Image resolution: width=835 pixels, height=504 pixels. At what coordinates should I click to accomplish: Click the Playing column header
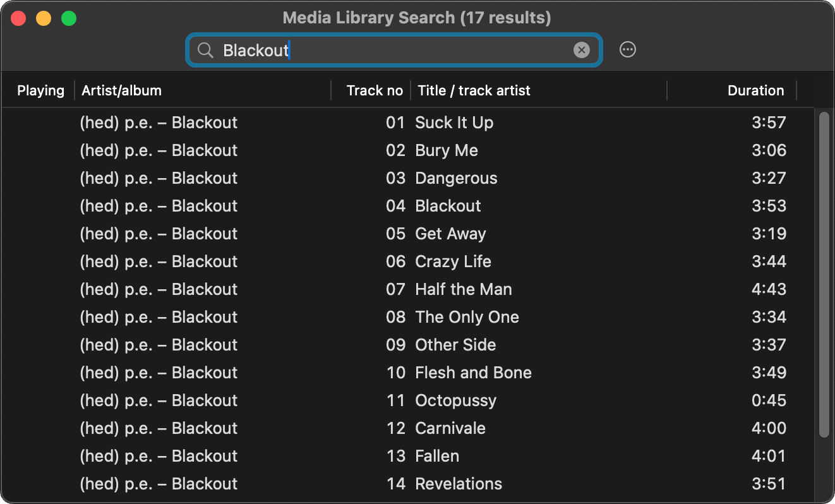pyautogui.click(x=40, y=90)
